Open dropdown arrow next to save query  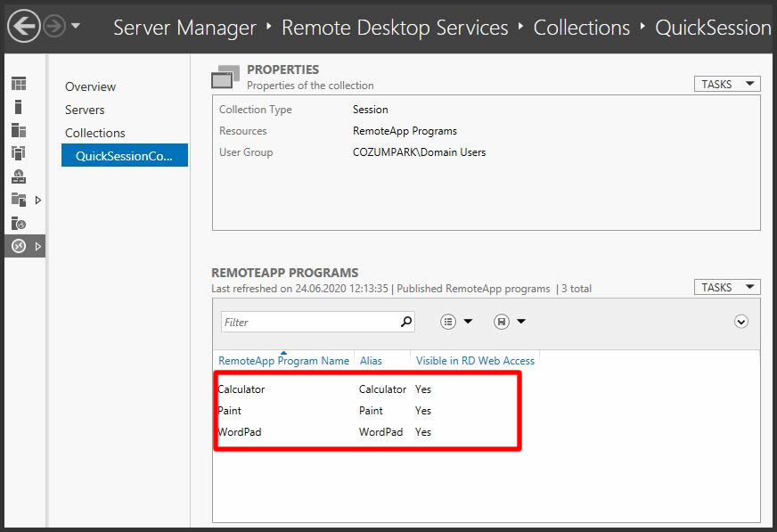coord(521,322)
